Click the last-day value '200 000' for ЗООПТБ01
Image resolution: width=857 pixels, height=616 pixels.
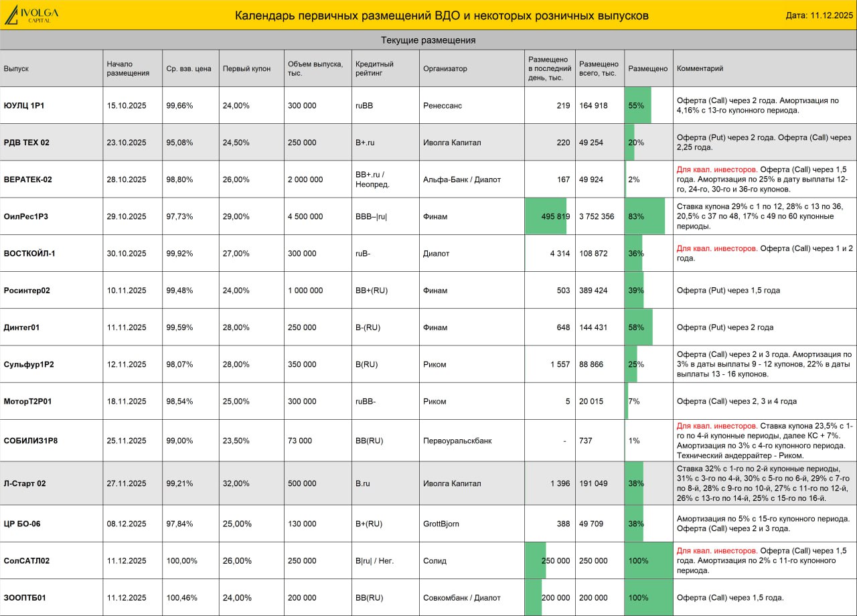coord(556,597)
